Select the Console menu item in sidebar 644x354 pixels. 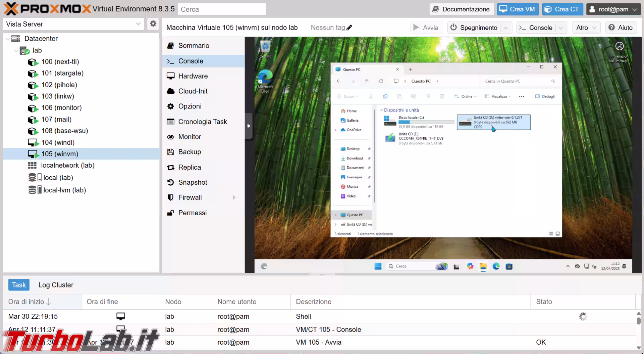click(191, 61)
